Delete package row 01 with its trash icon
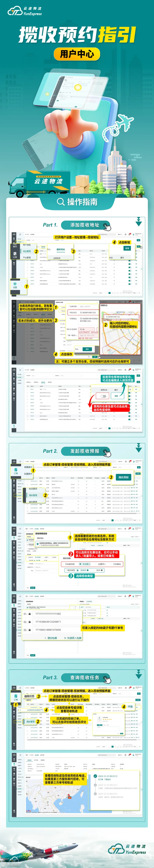The width and height of the screenshot is (154, 868). 30,614
